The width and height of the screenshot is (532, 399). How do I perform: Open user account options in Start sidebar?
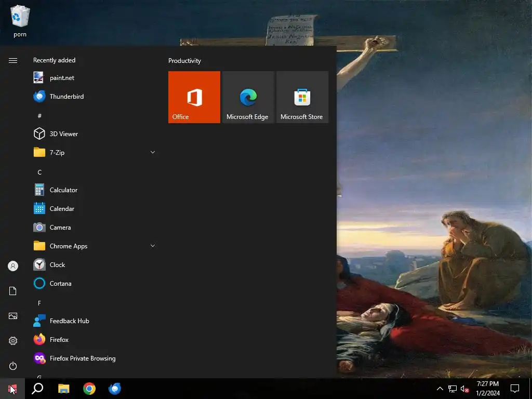[13, 266]
